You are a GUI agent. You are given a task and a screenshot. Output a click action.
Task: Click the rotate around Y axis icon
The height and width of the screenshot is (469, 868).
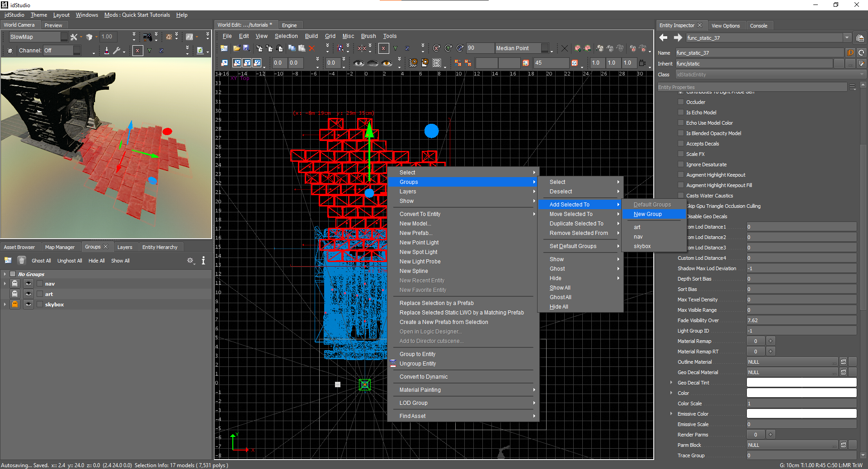pos(448,48)
